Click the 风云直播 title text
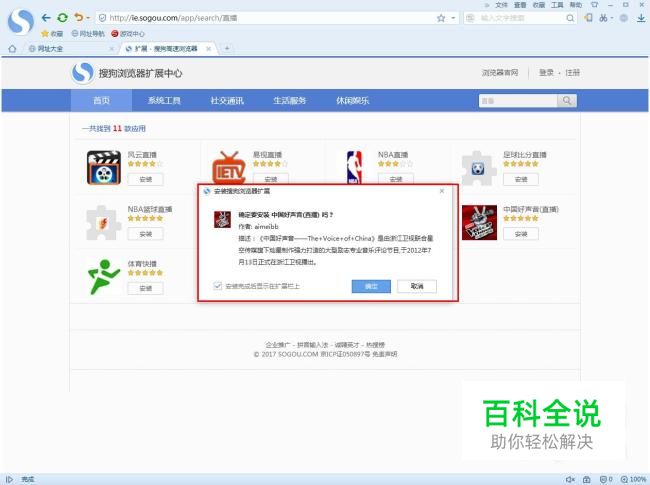 (x=142, y=155)
